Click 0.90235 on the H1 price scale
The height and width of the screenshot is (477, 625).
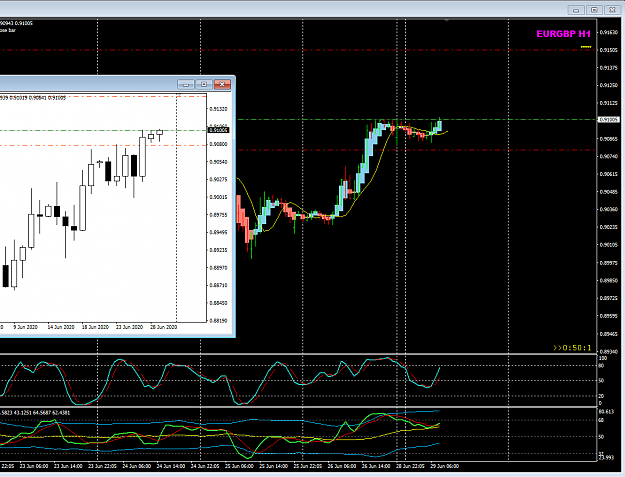609,227
